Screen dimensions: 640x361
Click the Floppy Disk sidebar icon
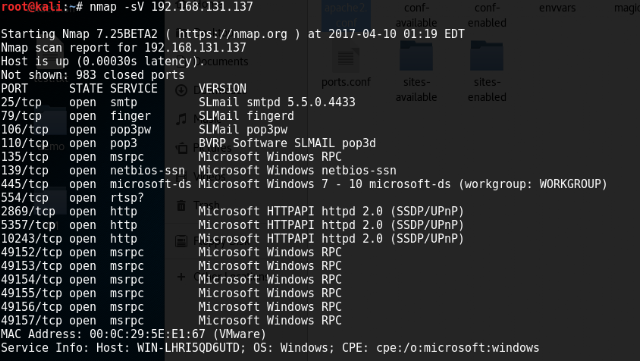pos(181,241)
